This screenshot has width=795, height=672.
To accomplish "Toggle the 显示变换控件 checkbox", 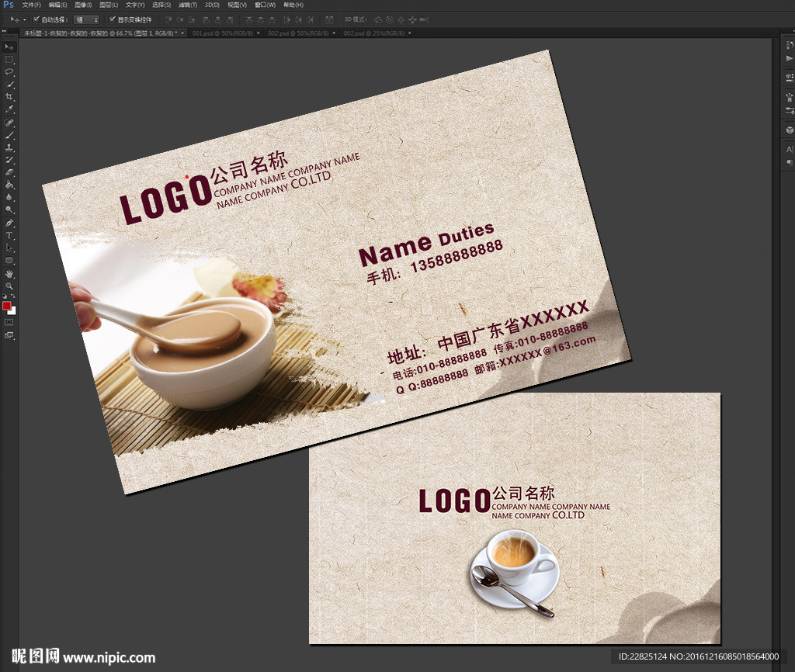I will coord(113,19).
